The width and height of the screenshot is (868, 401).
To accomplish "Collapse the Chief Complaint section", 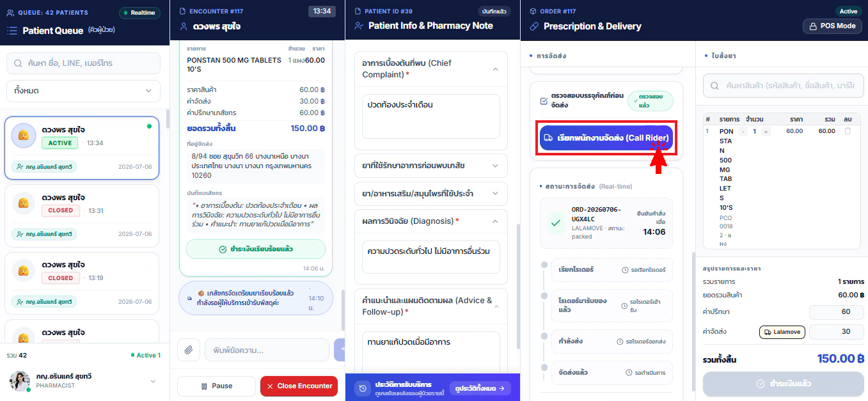I will [495, 69].
